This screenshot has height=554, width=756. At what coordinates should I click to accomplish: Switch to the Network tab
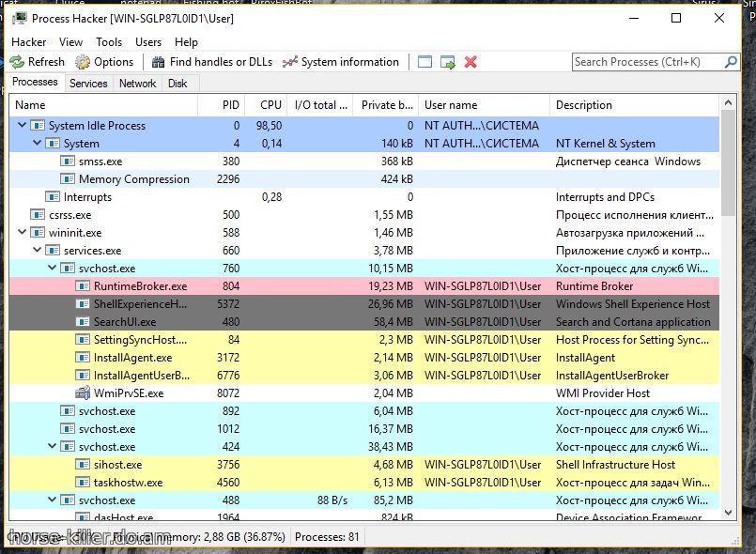137,84
